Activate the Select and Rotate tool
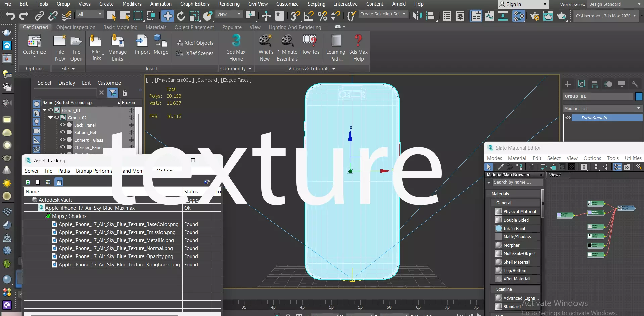This screenshot has height=316, width=644. pos(181,16)
